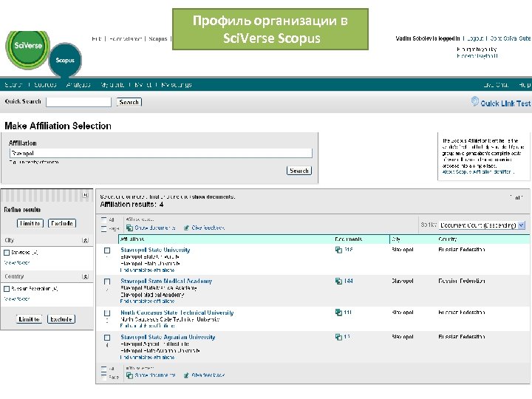The height and width of the screenshot is (399, 532).
Task: Click Help in navigation bar
Action: click(x=524, y=85)
